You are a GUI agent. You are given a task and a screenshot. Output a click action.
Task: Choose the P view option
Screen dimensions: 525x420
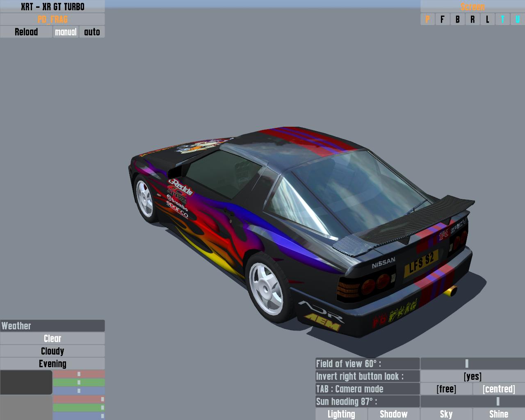coord(427,19)
